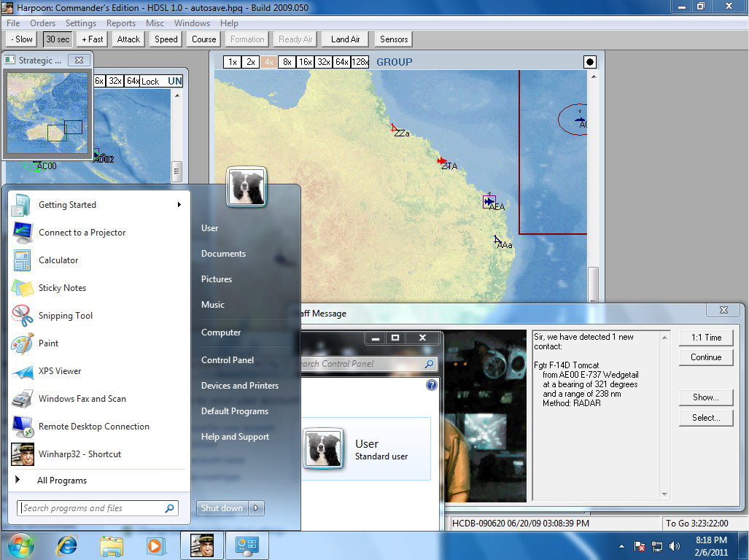Image resolution: width=749 pixels, height=560 pixels.
Task: Open the Reports menu
Action: pyautogui.click(x=121, y=23)
